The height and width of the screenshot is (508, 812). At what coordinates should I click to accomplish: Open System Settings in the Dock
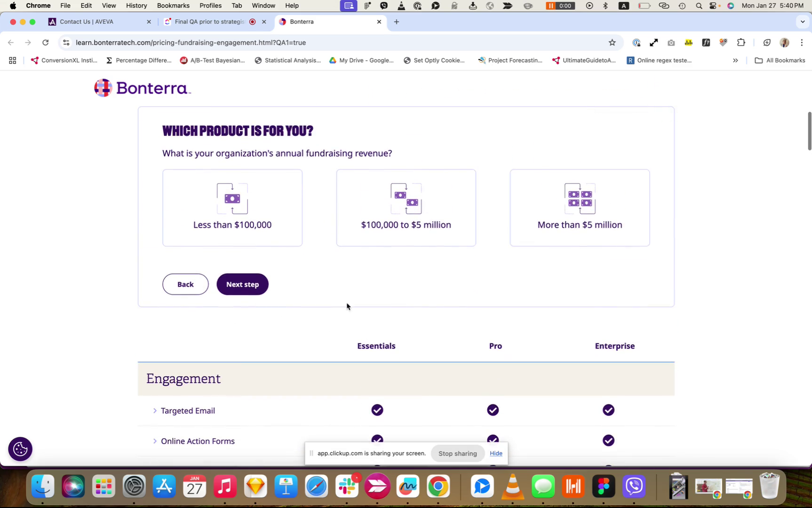point(134,486)
